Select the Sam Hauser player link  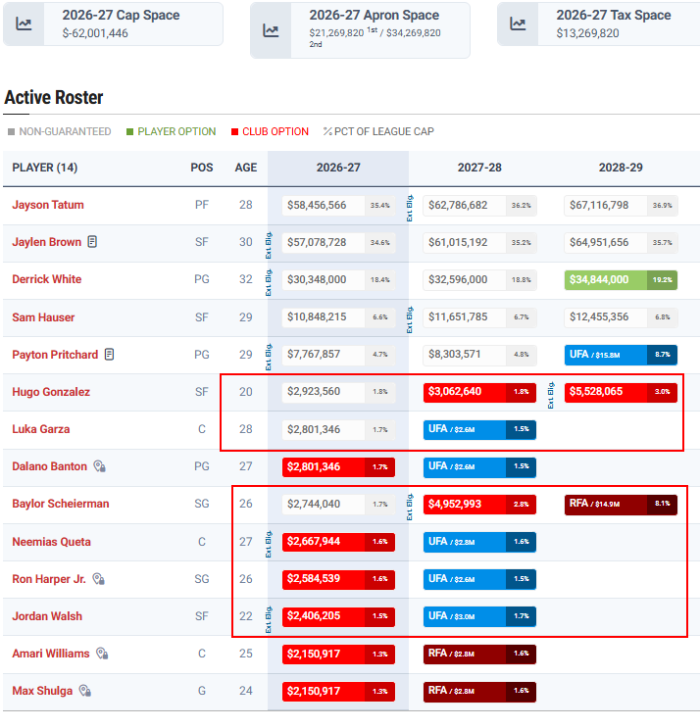point(43,317)
